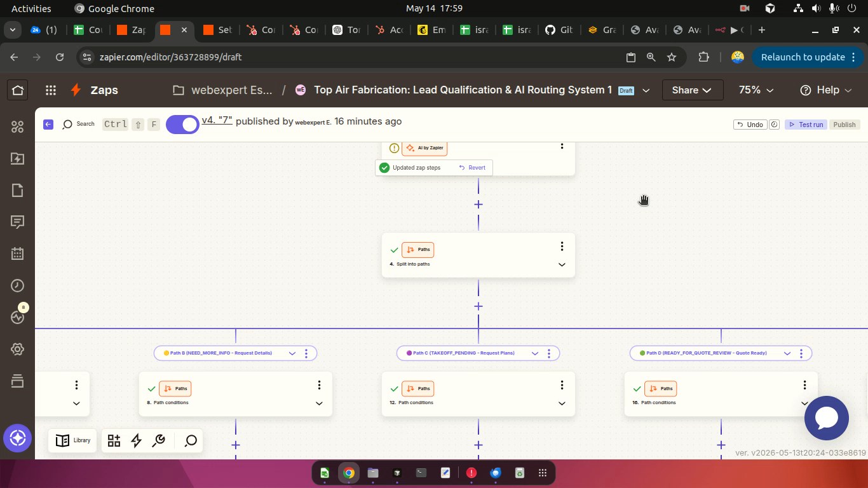Screen dimensions: 868x488
Task: Open the apps grid launcher
Action: [51, 90]
